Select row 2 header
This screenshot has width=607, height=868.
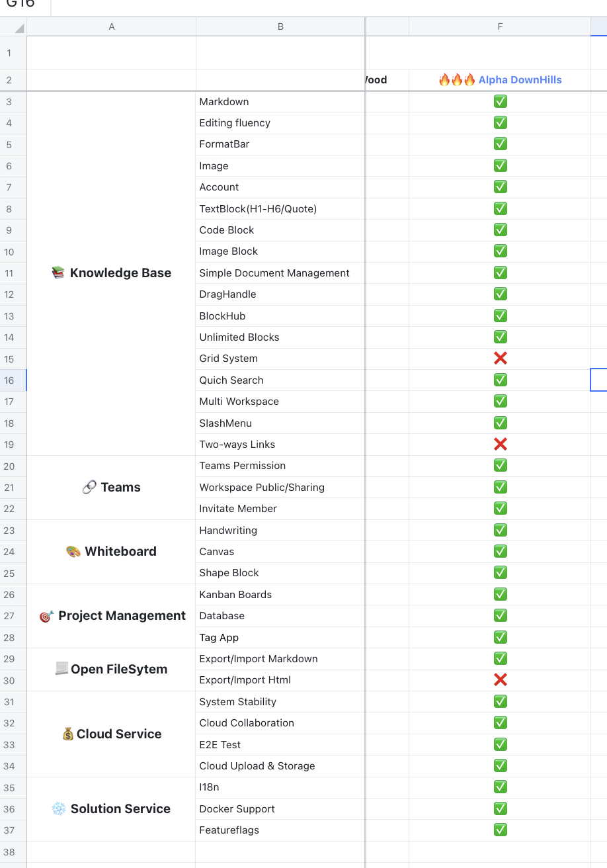point(13,80)
